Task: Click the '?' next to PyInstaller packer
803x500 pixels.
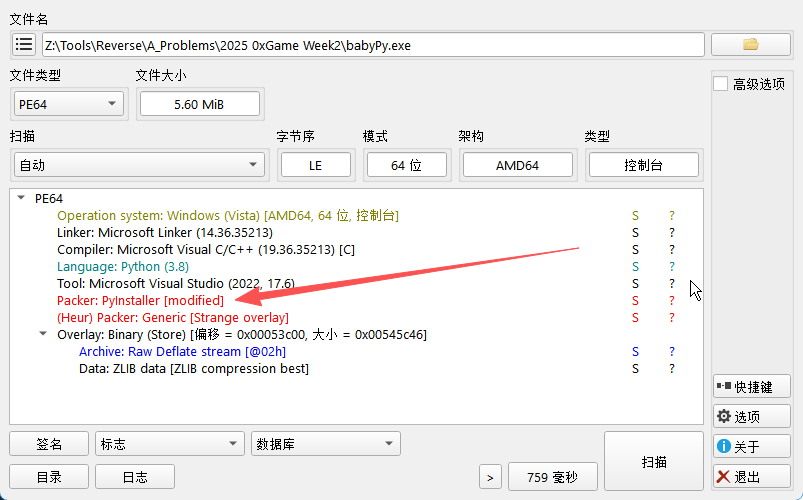Action: coord(672,300)
